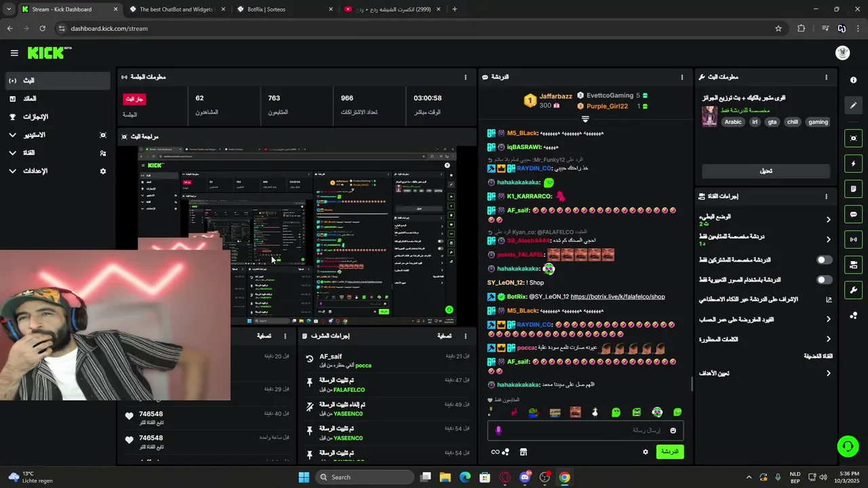Open chat panel options menu

point(682,77)
